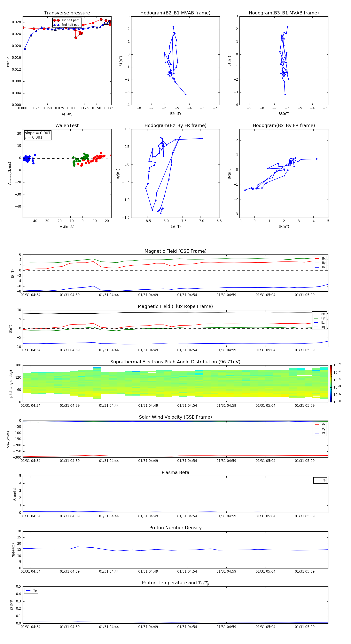Select the Bx' legend entry
Image resolution: width=351 pixels, height=644 pixels.
(320, 314)
